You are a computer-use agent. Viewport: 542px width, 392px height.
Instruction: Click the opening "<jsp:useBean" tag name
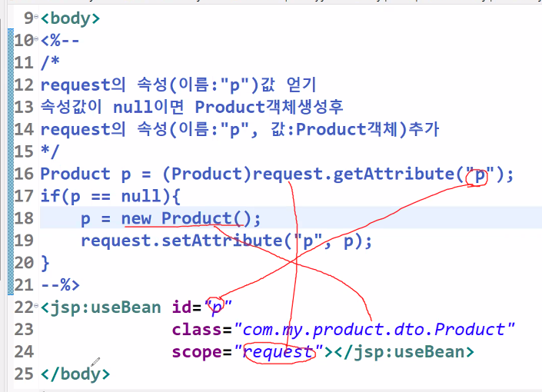click(x=101, y=307)
